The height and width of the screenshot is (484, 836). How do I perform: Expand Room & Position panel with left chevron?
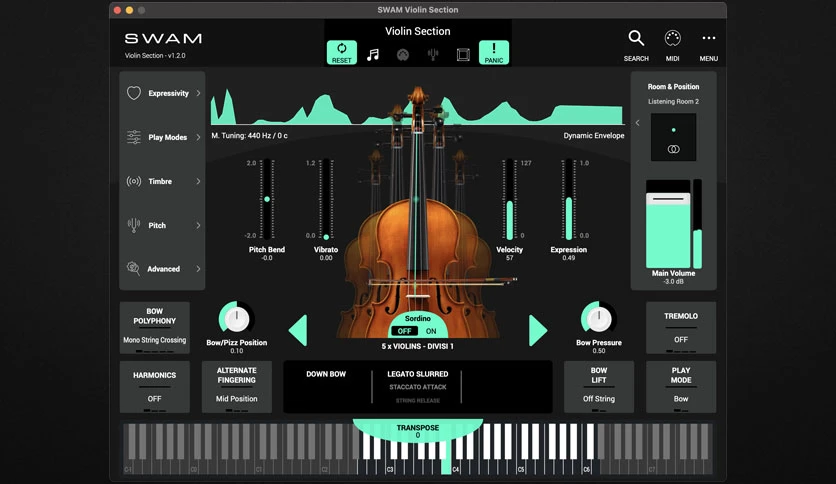[638, 123]
